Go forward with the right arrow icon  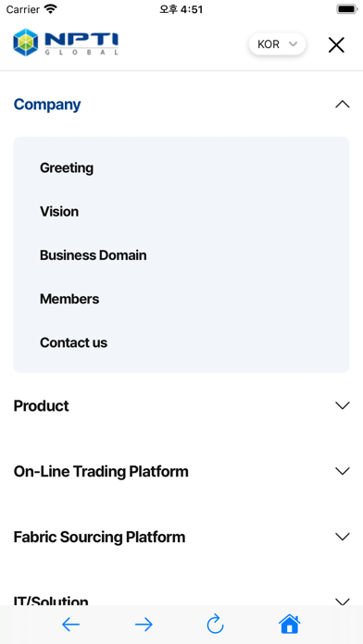coord(144,625)
